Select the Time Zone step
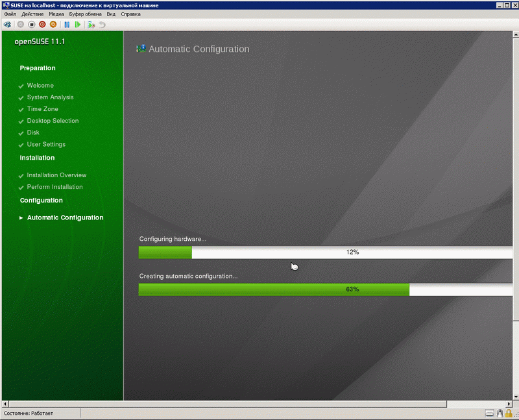Image resolution: width=519 pixels, height=420 pixels. (42, 109)
